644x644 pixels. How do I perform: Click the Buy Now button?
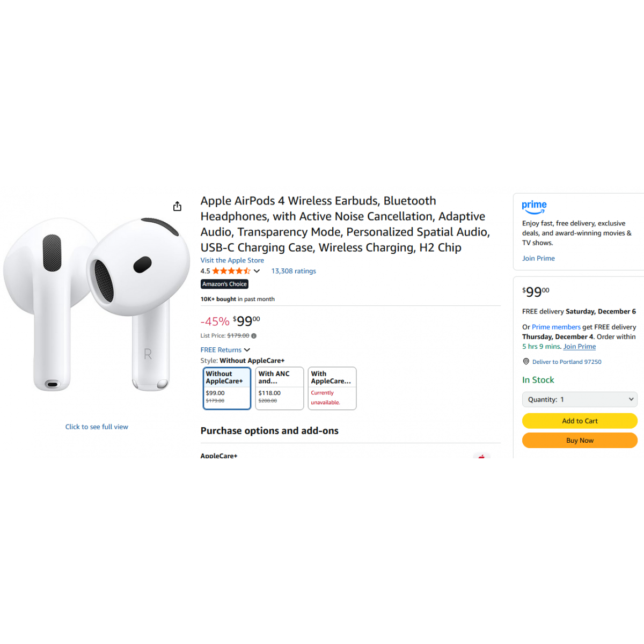click(580, 440)
